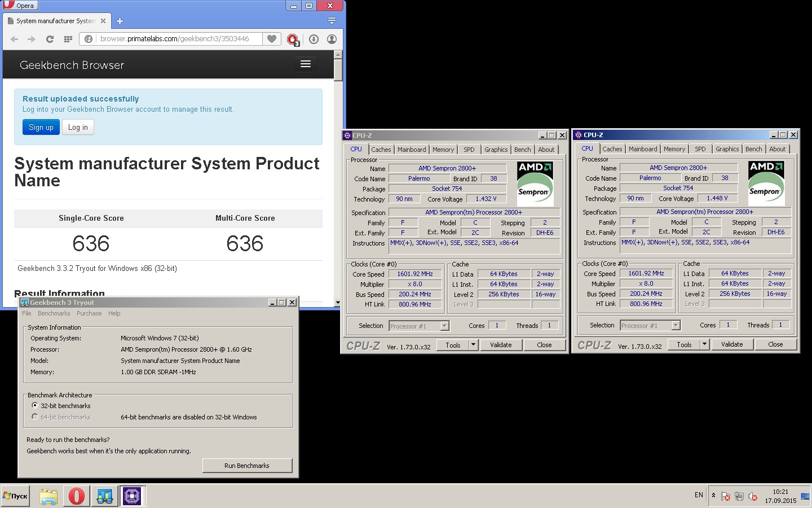
Task: Open Opera tab menu icon
Action: [332, 21]
